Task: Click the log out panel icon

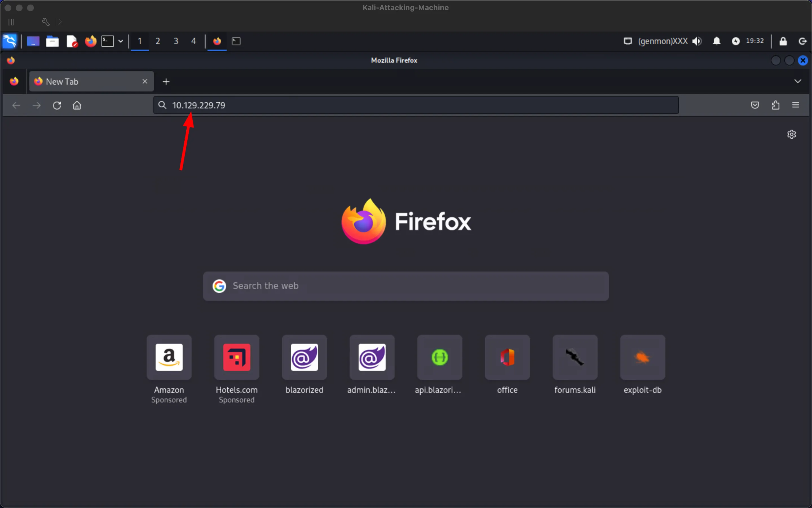Action: pos(803,41)
